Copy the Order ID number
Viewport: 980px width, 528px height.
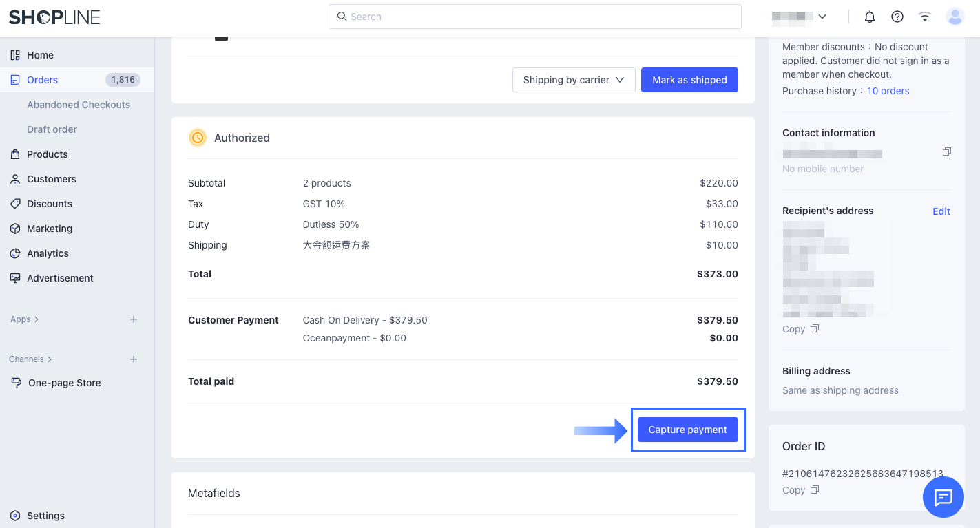[800, 490]
